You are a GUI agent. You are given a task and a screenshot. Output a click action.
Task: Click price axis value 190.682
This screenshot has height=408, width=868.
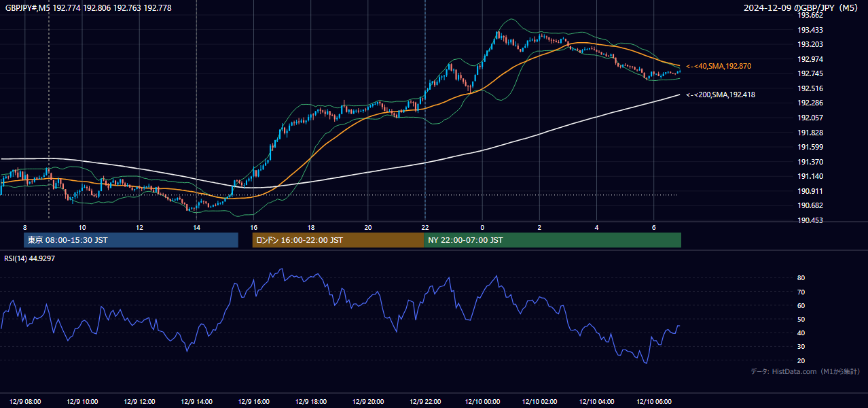coord(810,205)
